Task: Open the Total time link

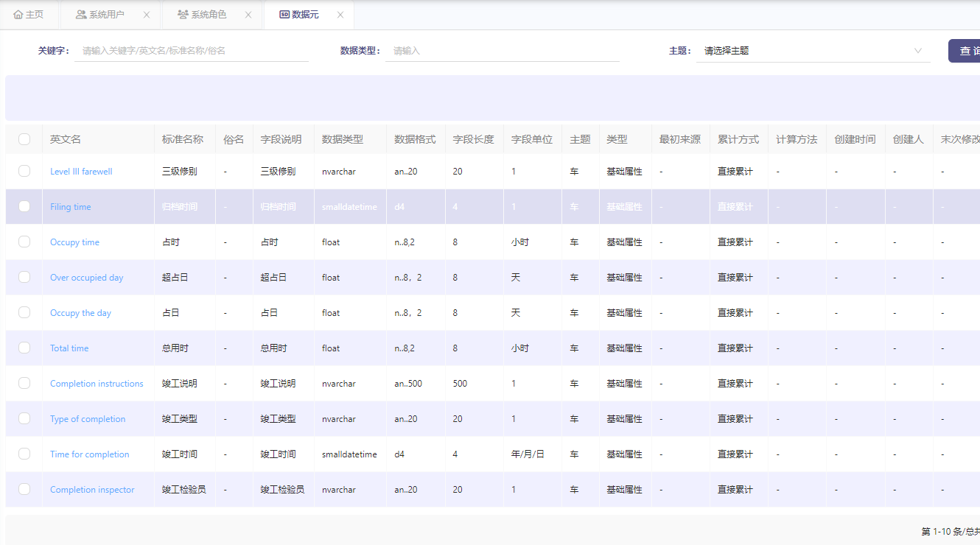Action: 69,348
